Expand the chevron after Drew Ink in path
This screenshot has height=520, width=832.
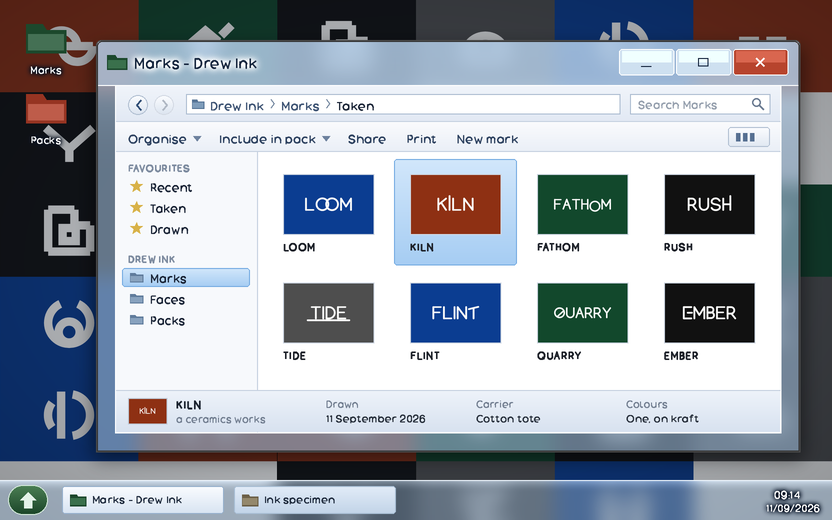[x=273, y=105]
